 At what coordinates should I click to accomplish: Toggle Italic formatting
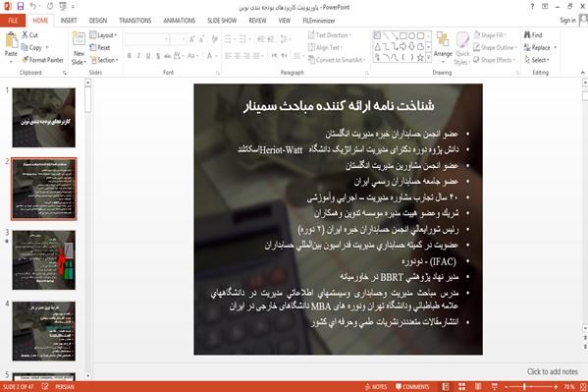[x=138, y=56]
